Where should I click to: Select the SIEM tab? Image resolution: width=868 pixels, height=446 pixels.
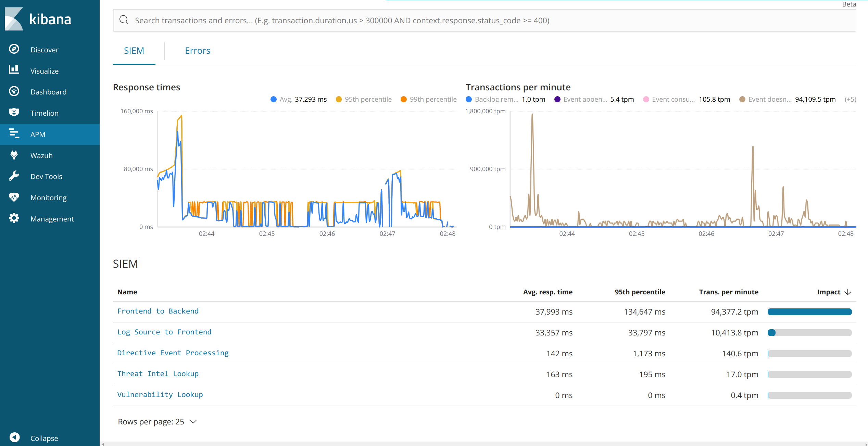coord(134,51)
